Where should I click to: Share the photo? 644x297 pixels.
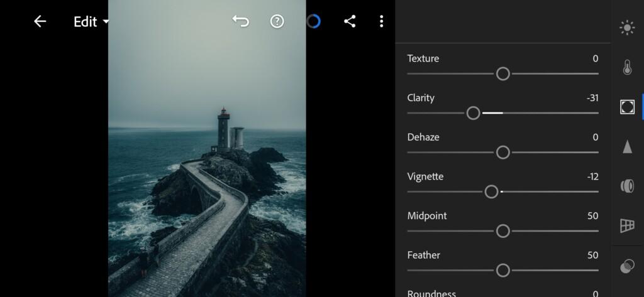350,21
